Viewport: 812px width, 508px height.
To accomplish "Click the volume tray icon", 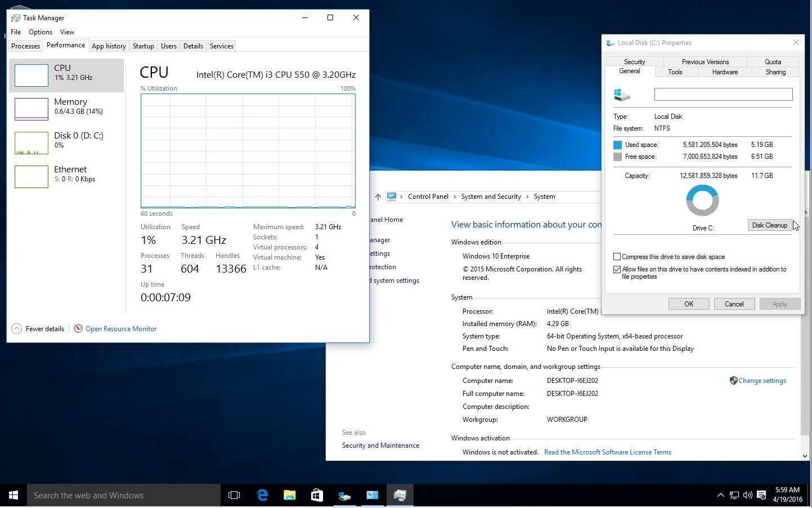I will pyautogui.click(x=747, y=496).
